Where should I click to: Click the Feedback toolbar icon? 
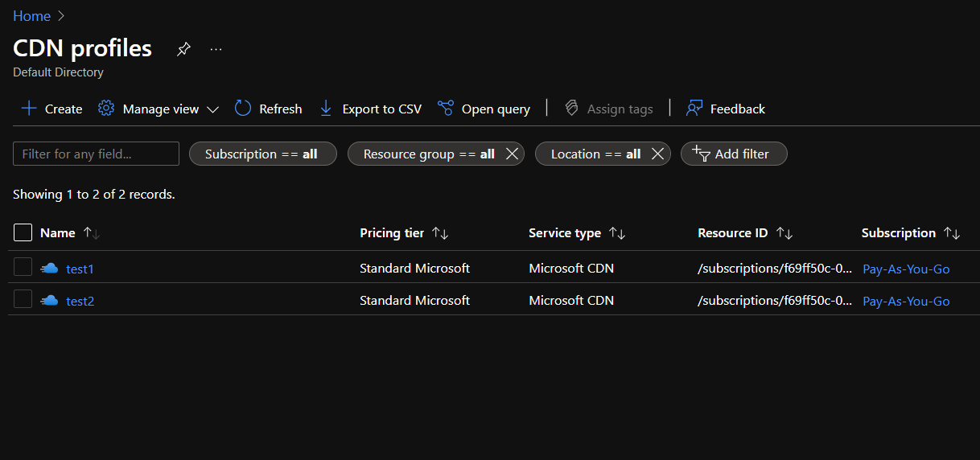click(694, 109)
